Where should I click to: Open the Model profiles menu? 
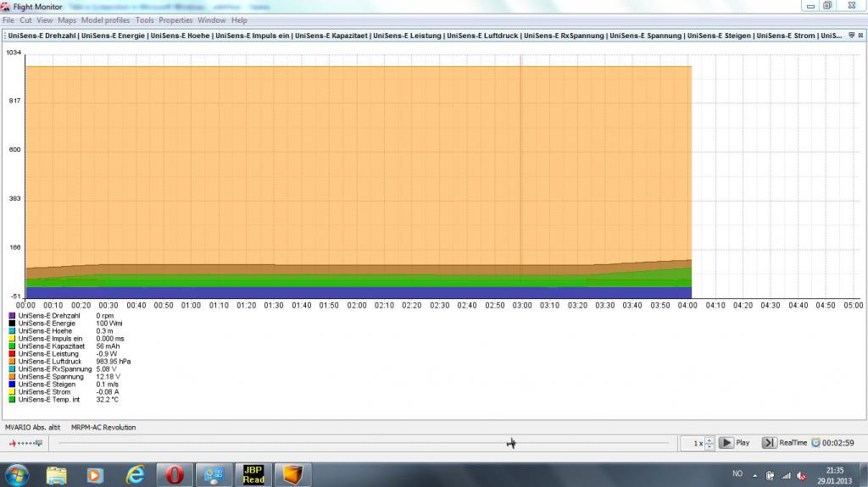pos(106,20)
